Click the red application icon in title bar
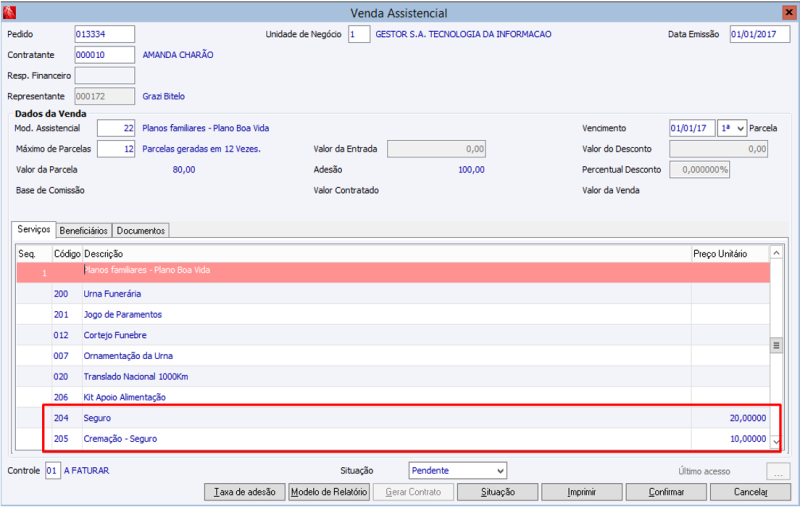800x507 pixels. click(x=9, y=12)
